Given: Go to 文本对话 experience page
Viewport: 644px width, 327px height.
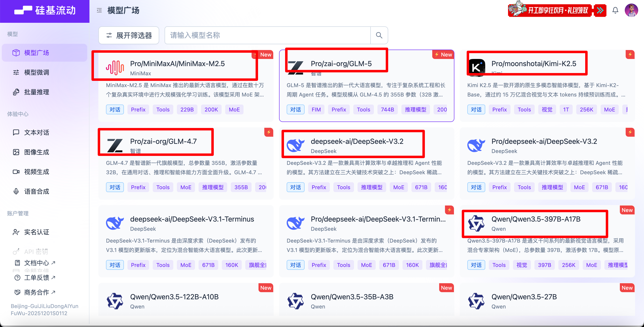Looking at the screenshot, I should point(36,132).
